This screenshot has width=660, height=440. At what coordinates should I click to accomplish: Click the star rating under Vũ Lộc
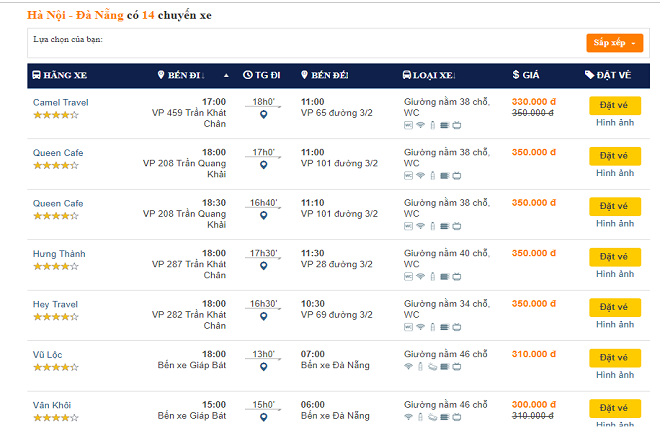tap(55, 368)
